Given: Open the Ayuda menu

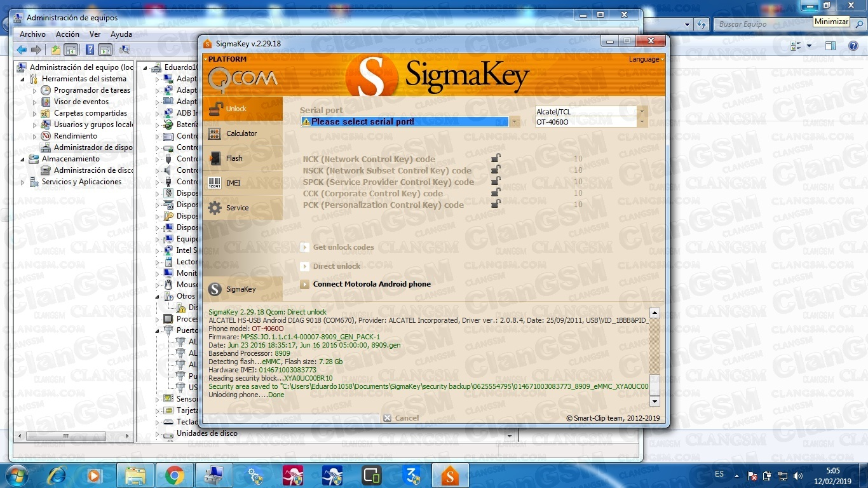Looking at the screenshot, I should coord(121,34).
